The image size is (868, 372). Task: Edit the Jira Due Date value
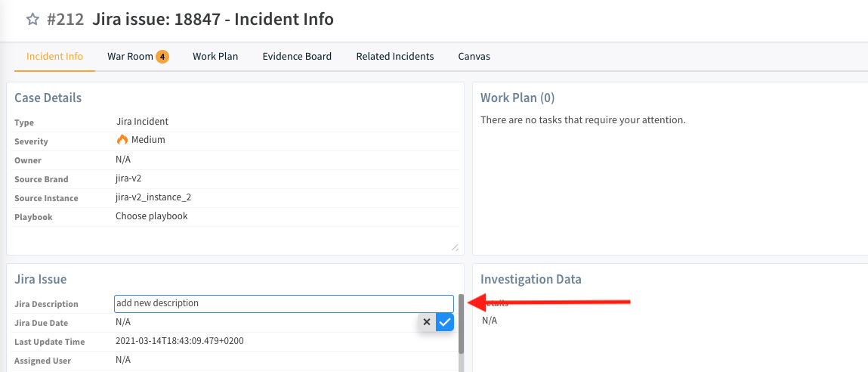tap(124, 322)
